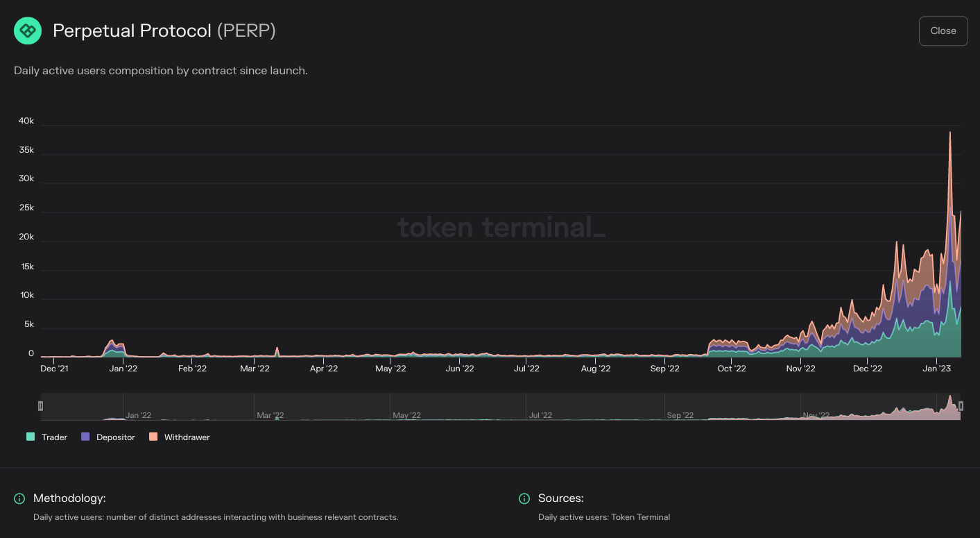This screenshot has height=538, width=980.
Task: Expand the Methodology section
Action: tap(69, 498)
